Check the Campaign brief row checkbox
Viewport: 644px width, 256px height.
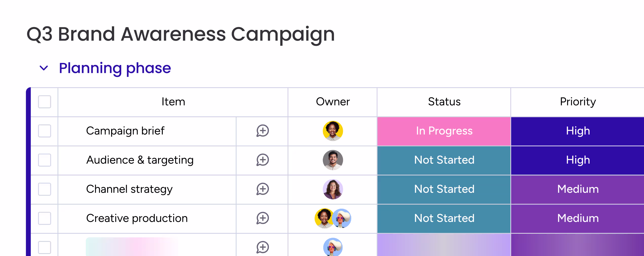click(45, 131)
